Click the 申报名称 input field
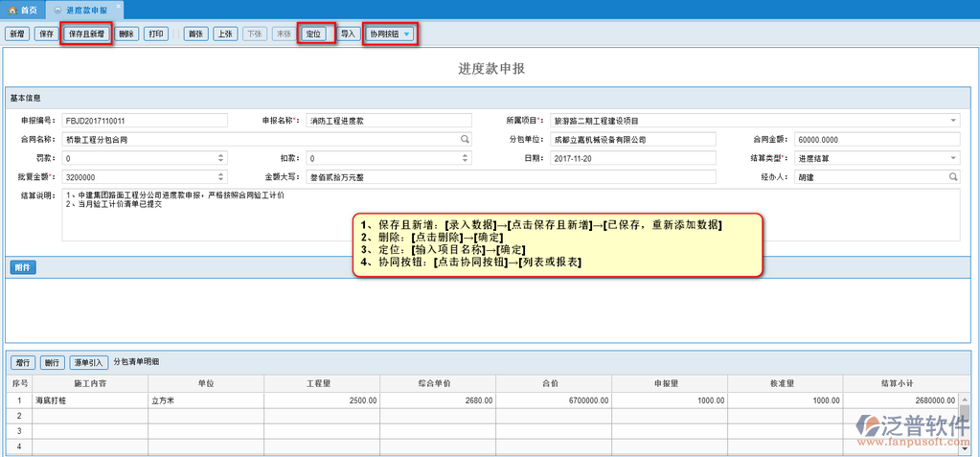Image resolution: width=980 pixels, height=457 pixels. [x=388, y=121]
